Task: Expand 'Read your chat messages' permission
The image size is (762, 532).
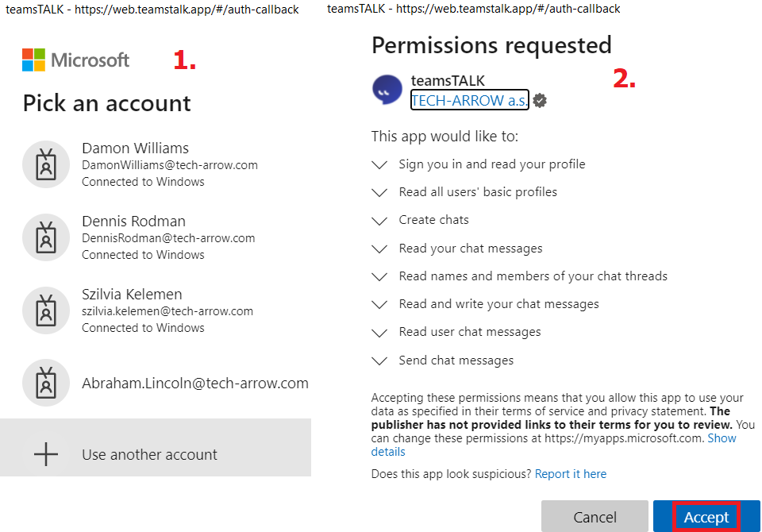Action: coord(380,249)
